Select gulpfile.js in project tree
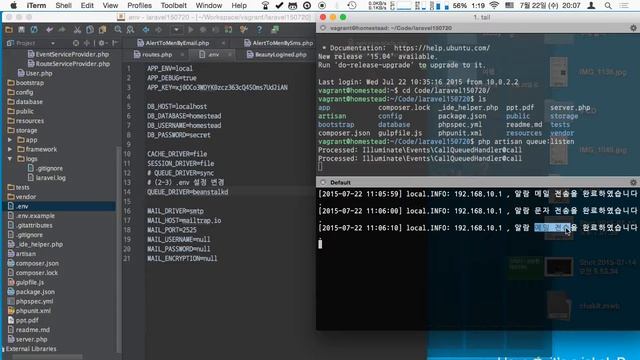This screenshot has height=360, width=640. [26, 282]
